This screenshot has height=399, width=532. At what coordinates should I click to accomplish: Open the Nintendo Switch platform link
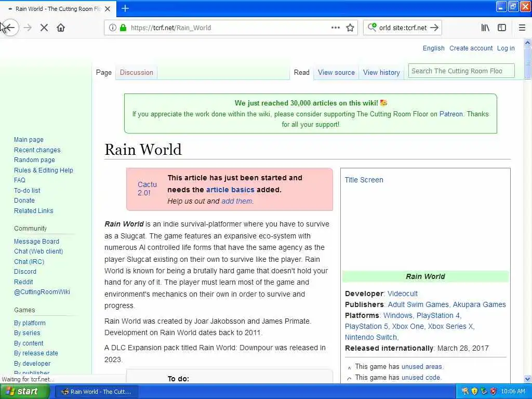pyautogui.click(x=370, y=337)
